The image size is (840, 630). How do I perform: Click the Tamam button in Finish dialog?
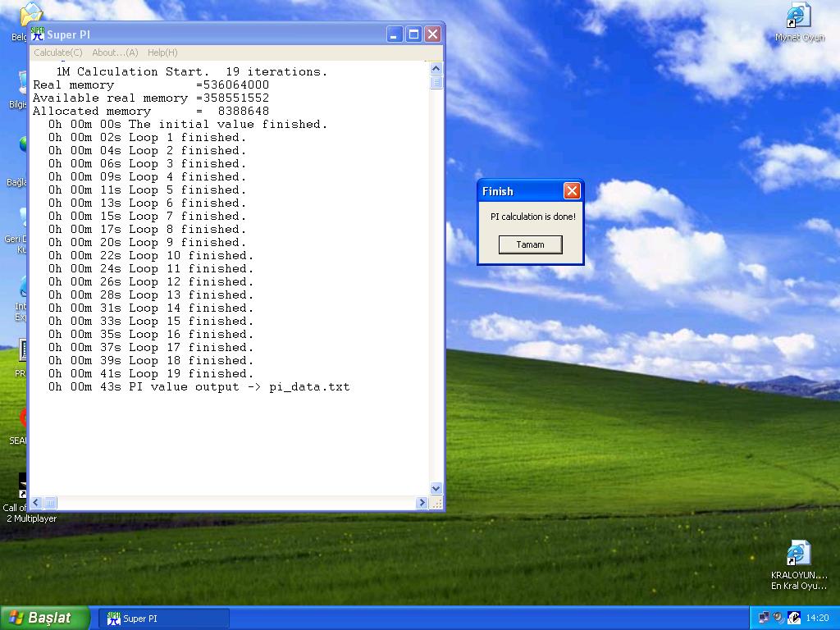531,244
